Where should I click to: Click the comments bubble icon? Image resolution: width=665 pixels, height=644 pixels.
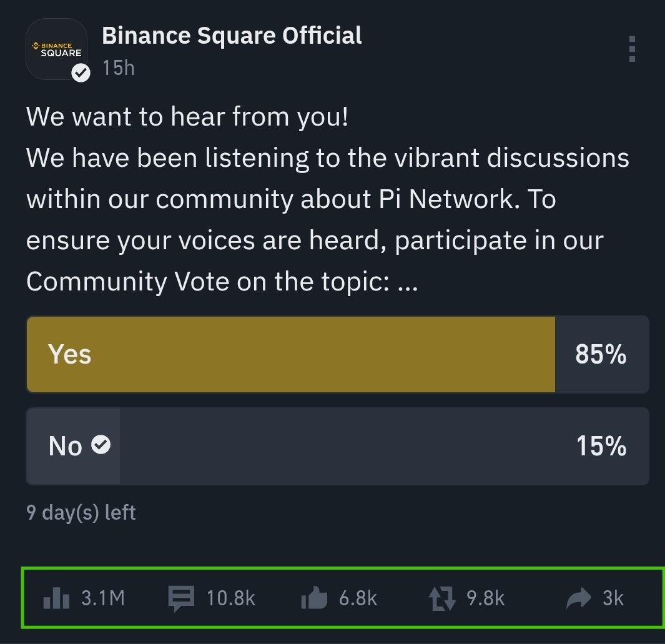click(x=180, y=598)
